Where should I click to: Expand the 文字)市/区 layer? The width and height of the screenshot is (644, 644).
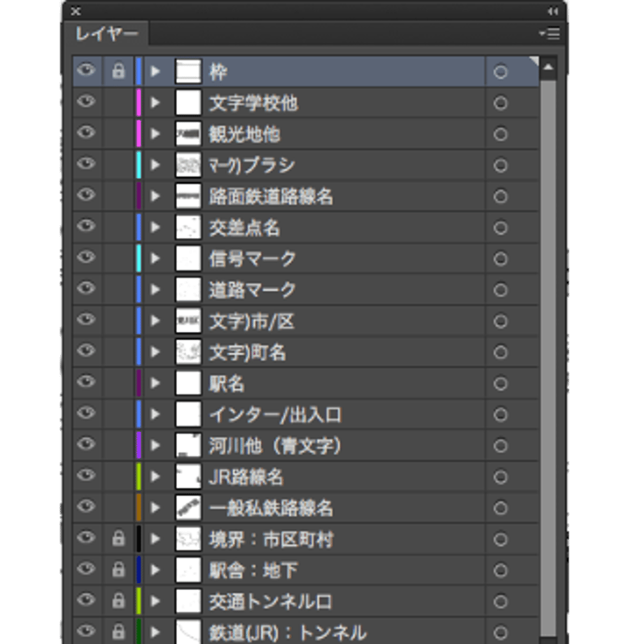(155, 321)
